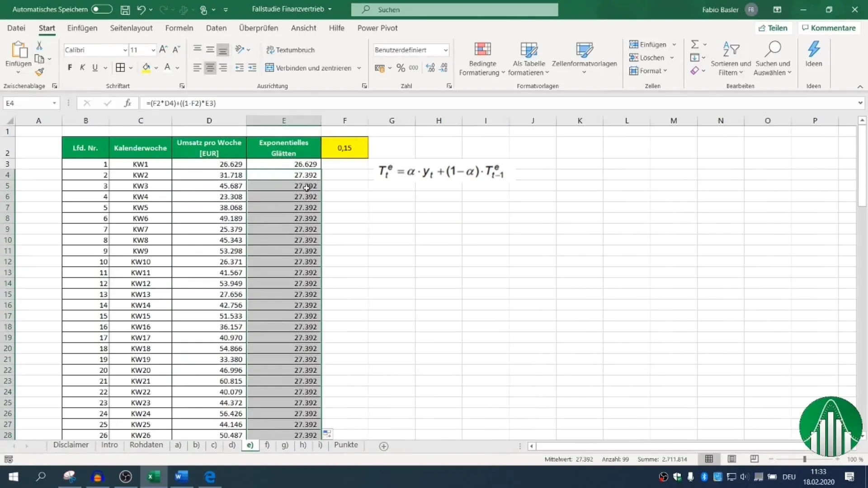Apply percent style icon
This screenshot has height=488, width=868.
pos(401,68)
